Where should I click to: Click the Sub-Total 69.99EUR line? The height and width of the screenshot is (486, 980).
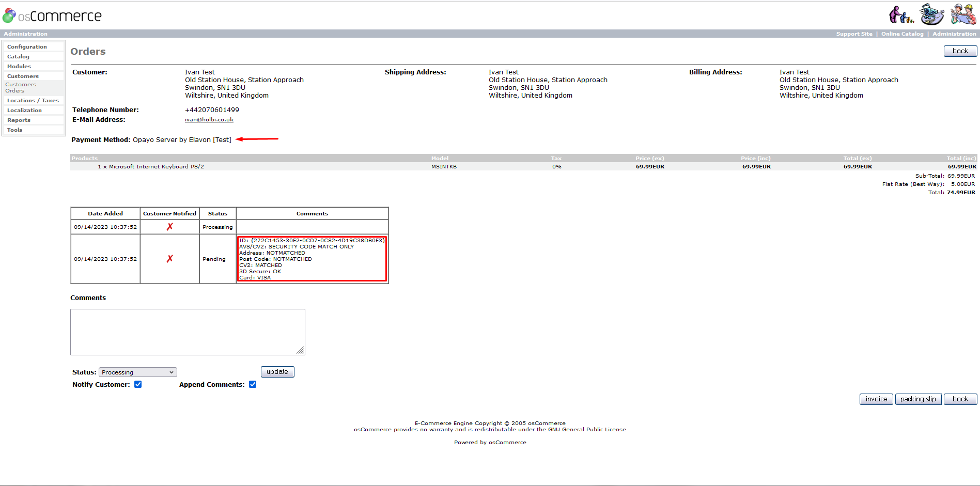click(945, 176)
